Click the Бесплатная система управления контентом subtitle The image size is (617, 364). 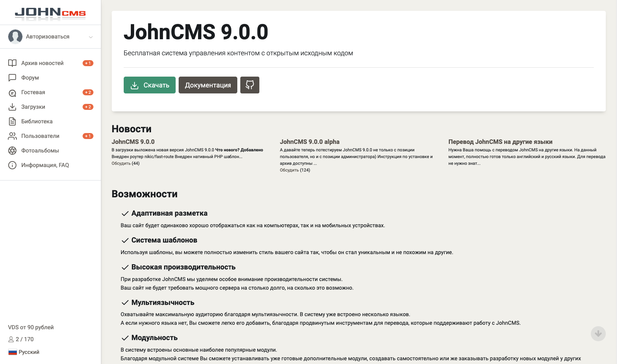pos(238,53)
